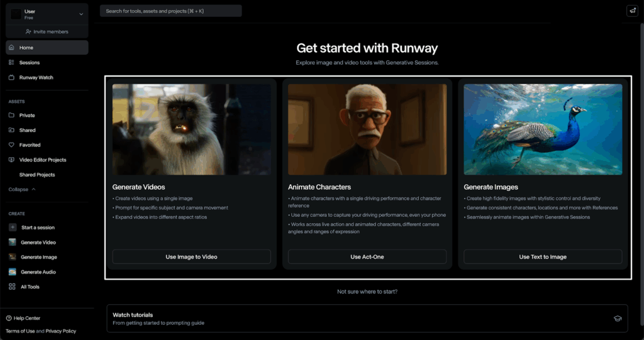Click the chevron next to Collapse
The height and width of the screenshot is (340, 644).
pyautogui.click(x=34, y=189)
